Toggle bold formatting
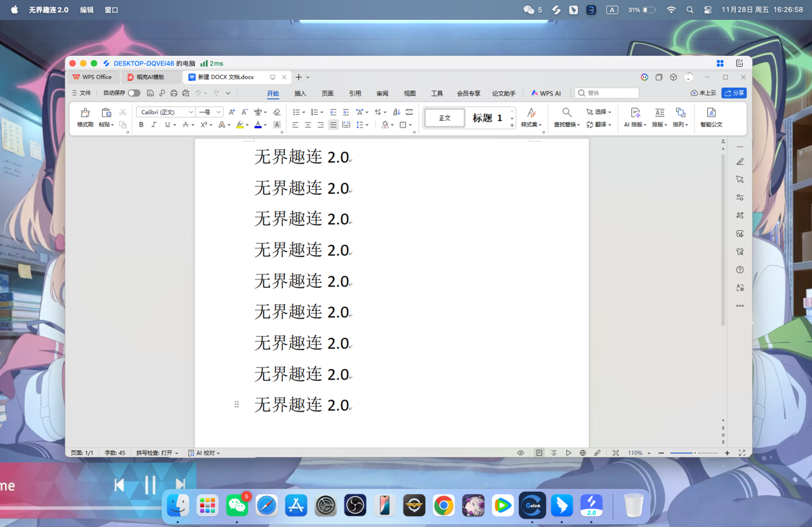The image size is (812, 527). pyautogui.click(x=141, y=124)
